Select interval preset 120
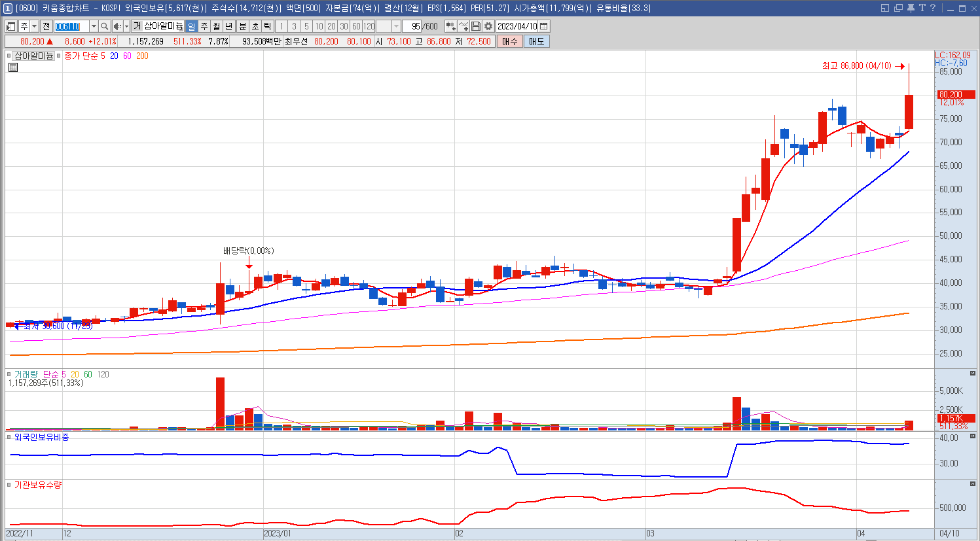Viewport: 980px width, 541px height. (369, 26)
